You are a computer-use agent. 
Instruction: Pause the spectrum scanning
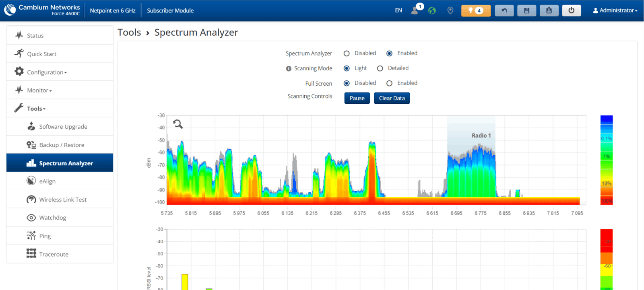click(357, 98)
